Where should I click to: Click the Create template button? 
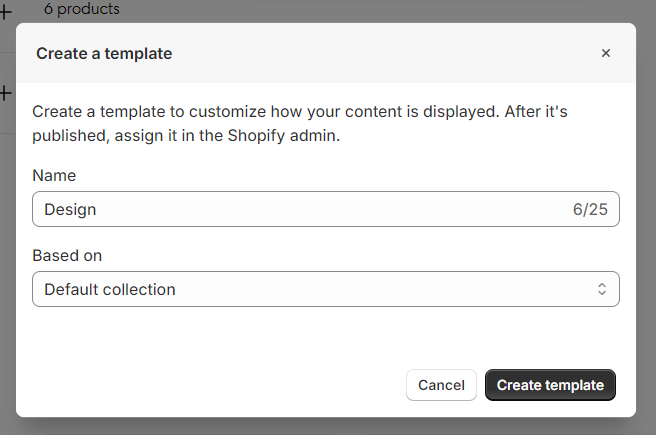[x=550, y=385]
